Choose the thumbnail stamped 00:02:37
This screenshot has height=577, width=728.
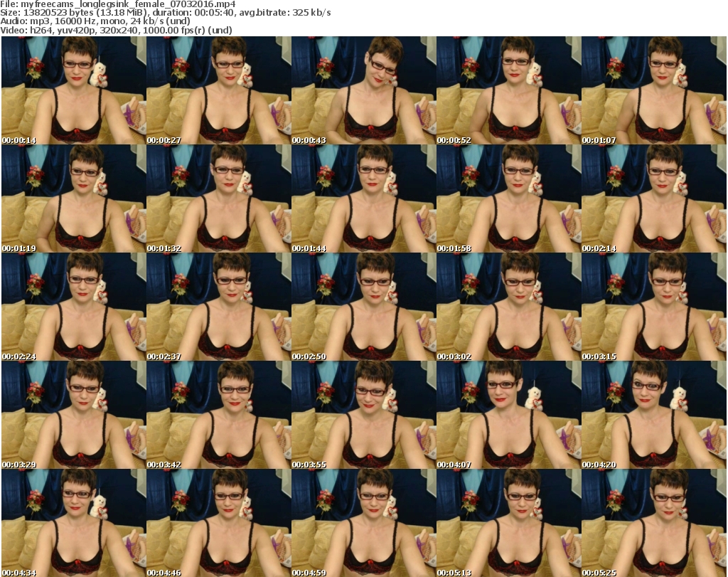(x=219, y=307)
